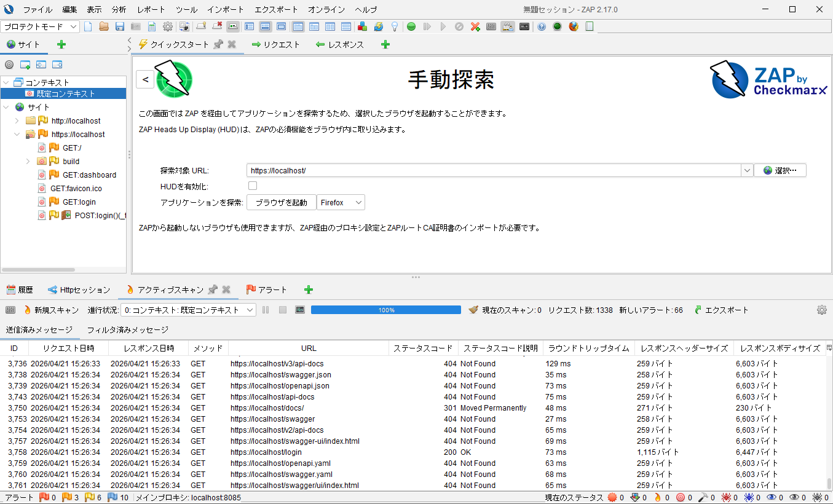This screenshot has width=833, height=504.
Task: Click the 探索対象 URL input field
Action: point(494,170)
